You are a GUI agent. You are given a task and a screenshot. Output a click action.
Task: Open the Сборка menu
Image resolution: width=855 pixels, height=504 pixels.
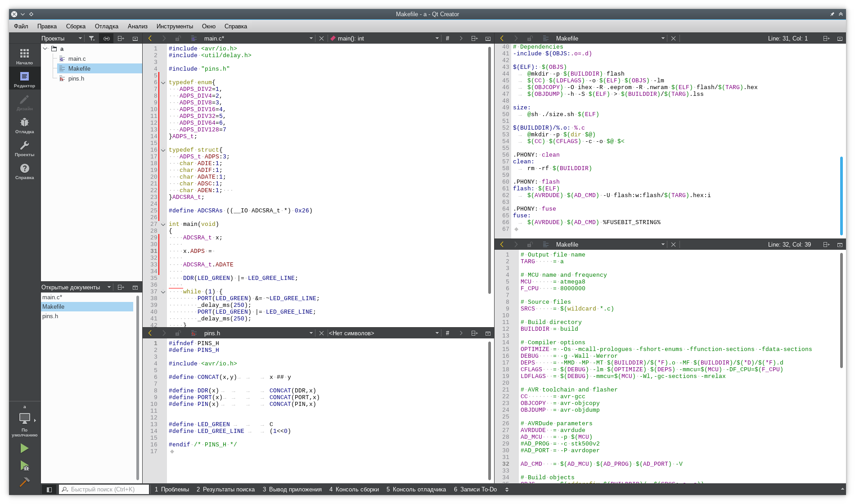(x=76, y=27)
